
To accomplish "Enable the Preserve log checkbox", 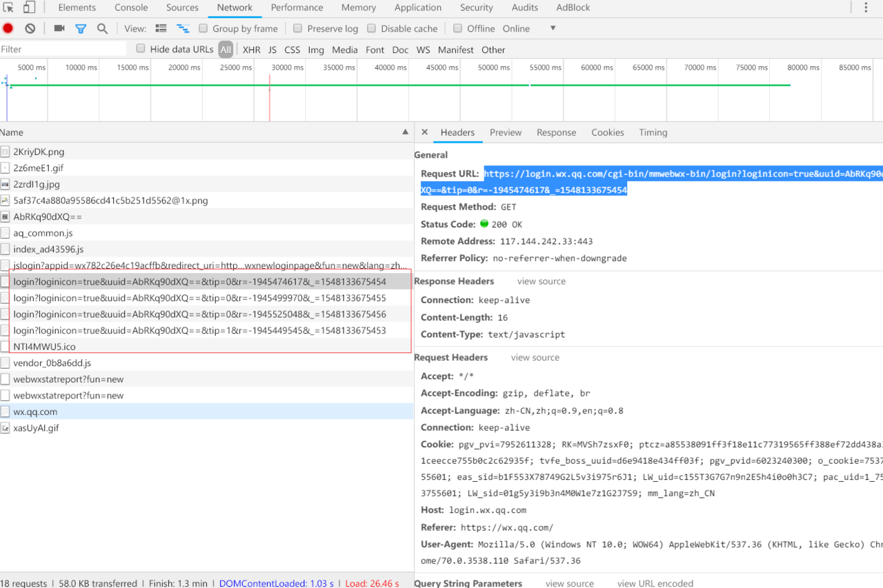I will 298,28.
